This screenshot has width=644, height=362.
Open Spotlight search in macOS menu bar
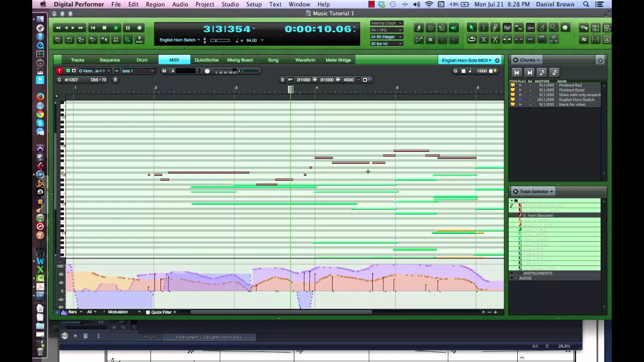586,5
